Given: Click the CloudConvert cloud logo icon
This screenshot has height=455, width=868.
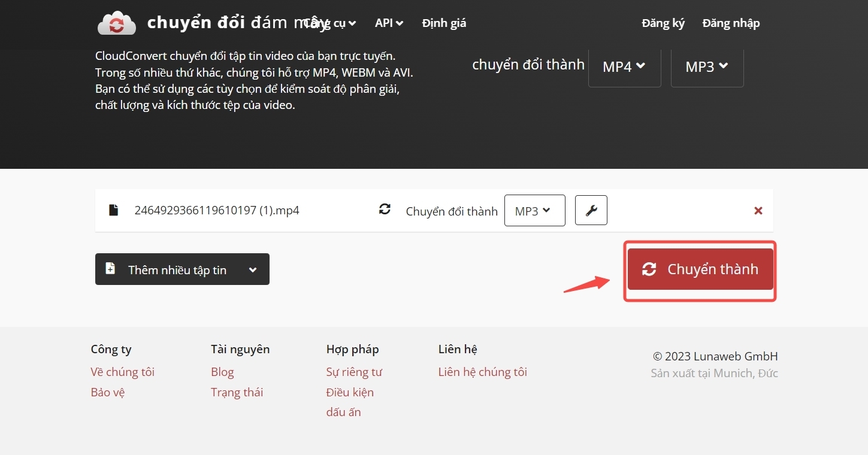Looking at the screenshot, I should 116,23.
